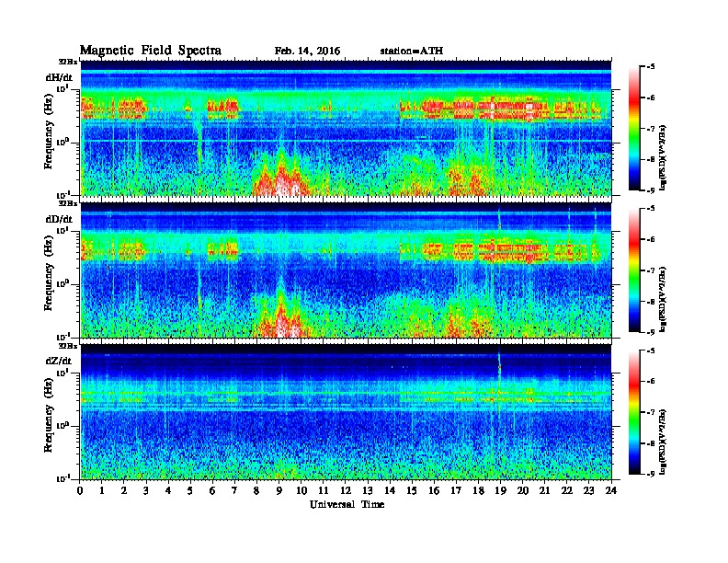This screenshot has height=563, width=728.
Task: Click the "Universal Time" axis title
Action: coord(347,504)
